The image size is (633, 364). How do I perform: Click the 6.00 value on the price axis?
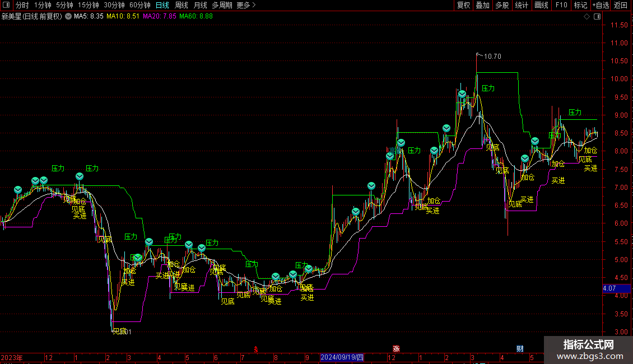click(621, 223)
